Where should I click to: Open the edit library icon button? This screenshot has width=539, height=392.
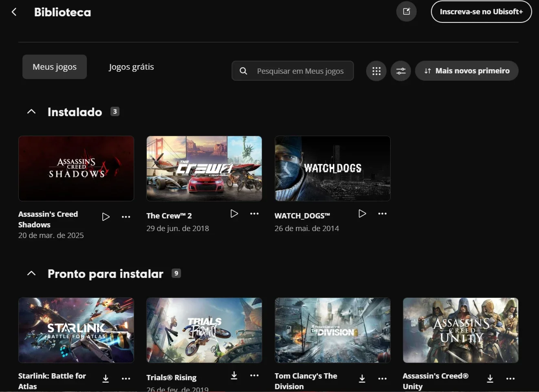406,11
